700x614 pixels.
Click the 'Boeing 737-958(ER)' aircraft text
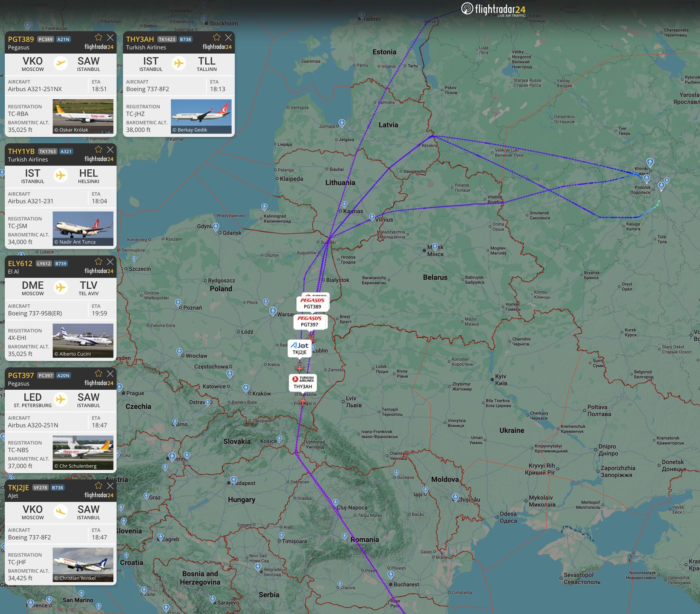click(35, 313)
